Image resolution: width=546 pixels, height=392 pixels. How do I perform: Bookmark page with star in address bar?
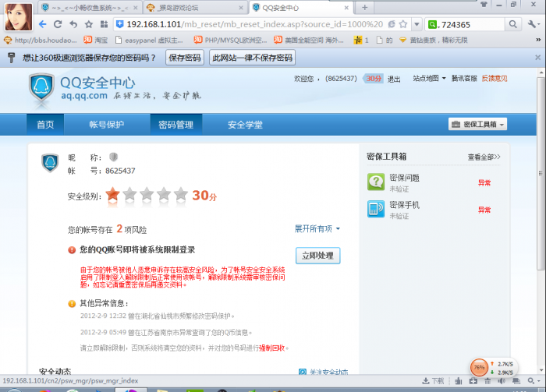pyautogui.click(x=403, y=24)
